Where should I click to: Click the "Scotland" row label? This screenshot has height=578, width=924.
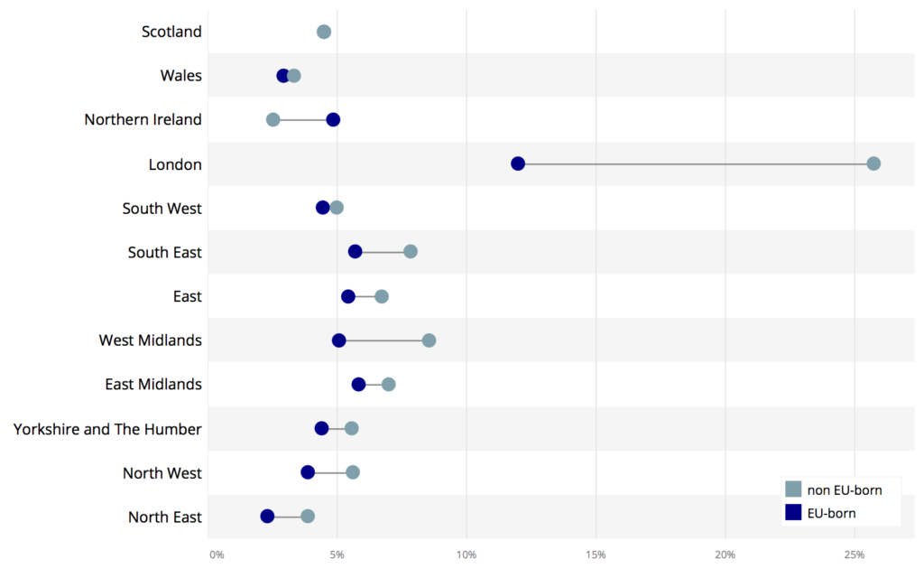click(171, 32)
